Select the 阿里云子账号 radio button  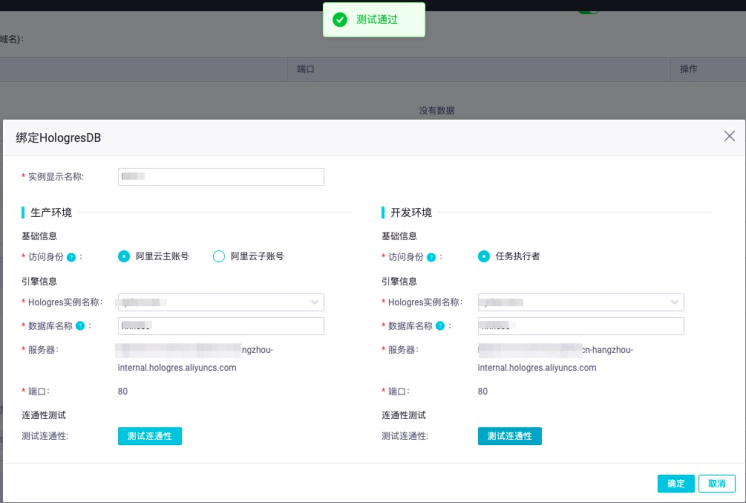pyautogui.click(x=219, y=256)
